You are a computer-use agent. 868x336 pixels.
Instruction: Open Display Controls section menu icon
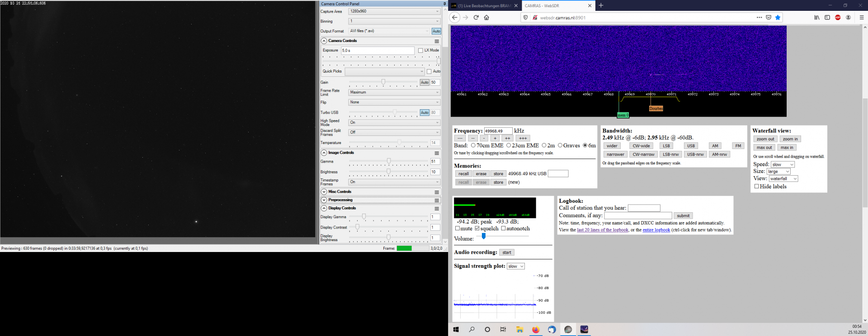point(437,209)
